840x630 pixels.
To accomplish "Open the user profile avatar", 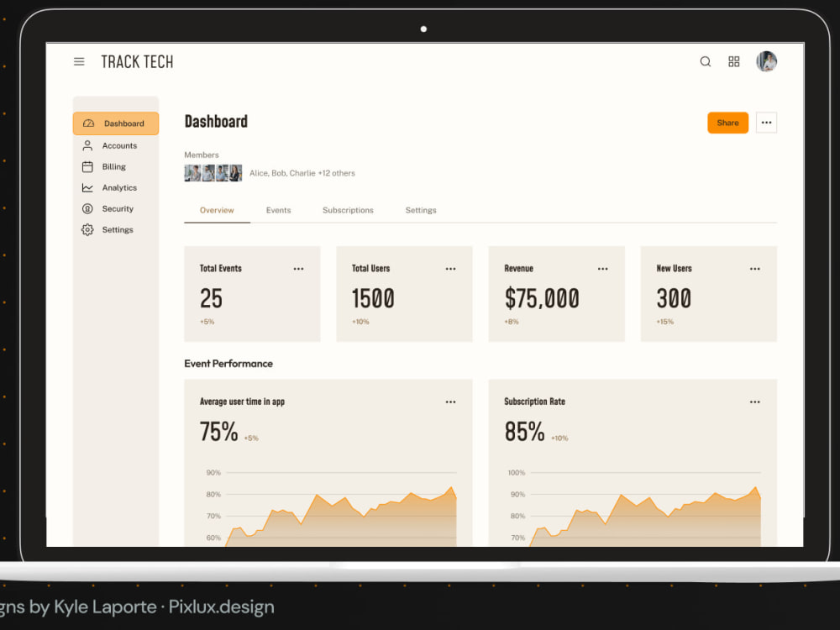I will 766,61.
